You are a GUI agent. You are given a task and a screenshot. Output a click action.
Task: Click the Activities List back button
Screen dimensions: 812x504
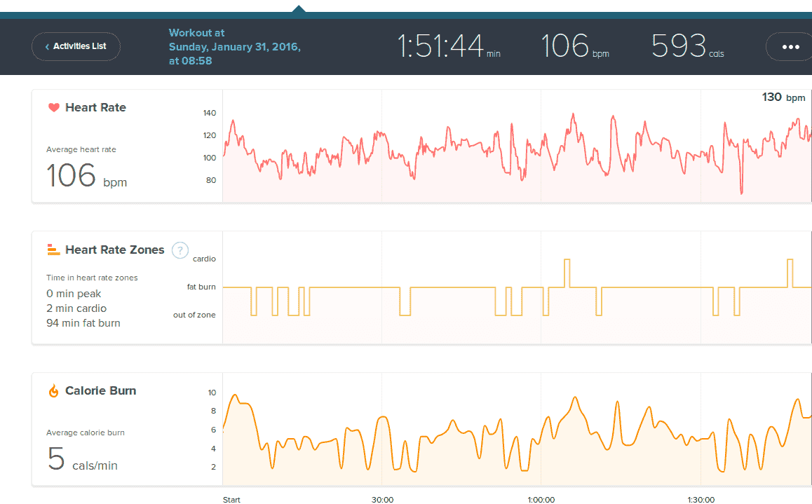tap(76, 46)
